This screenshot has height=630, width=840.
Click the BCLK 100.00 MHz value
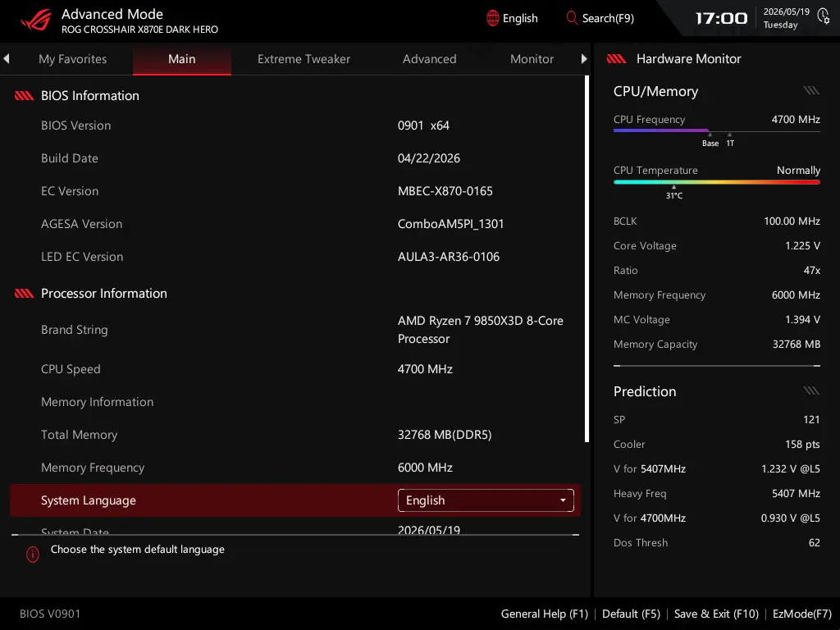pyautogui.click(x=792, y=221)
